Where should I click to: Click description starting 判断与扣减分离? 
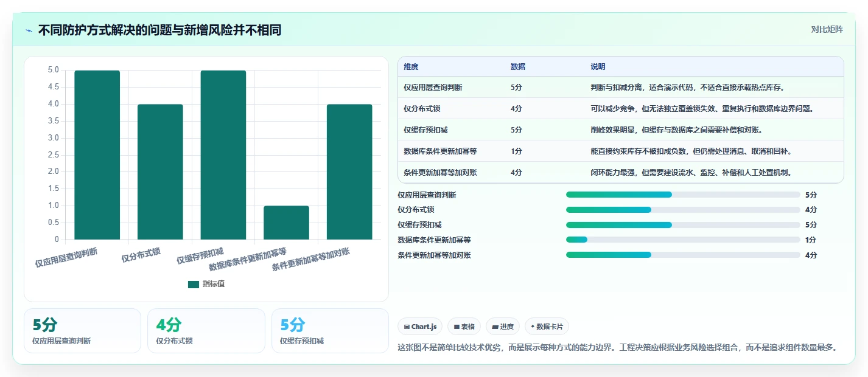687,88
